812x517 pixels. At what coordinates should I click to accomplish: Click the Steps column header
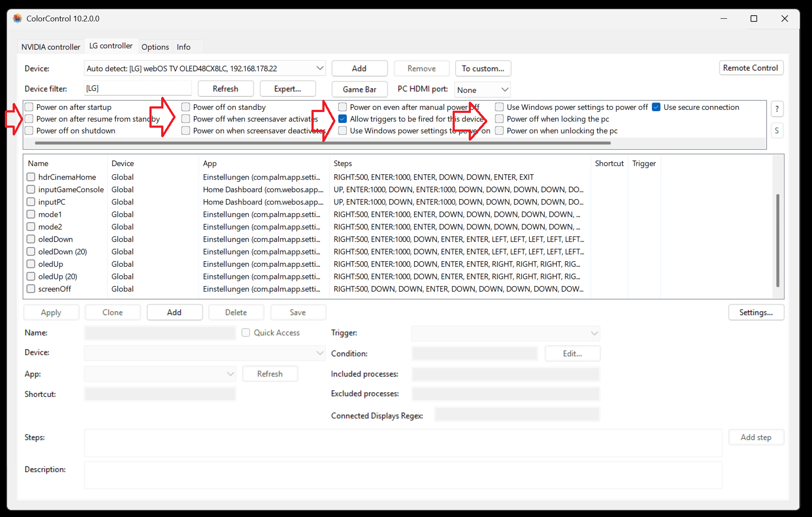[460, 163]
